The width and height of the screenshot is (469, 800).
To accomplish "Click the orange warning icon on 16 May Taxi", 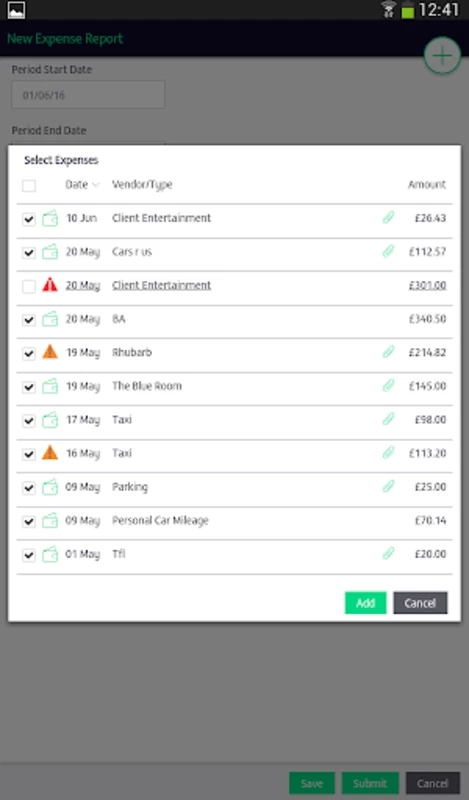I will [x=50, y=453].
